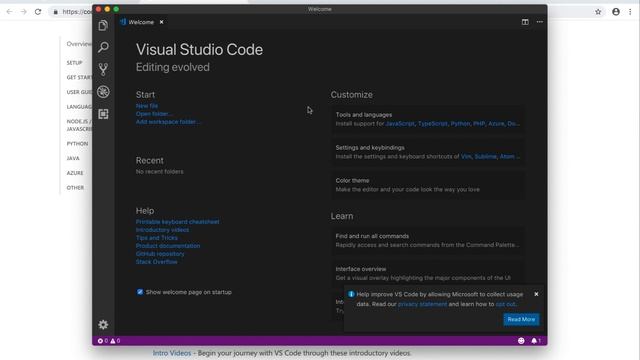Open the Product documentation link

point(168,246)
